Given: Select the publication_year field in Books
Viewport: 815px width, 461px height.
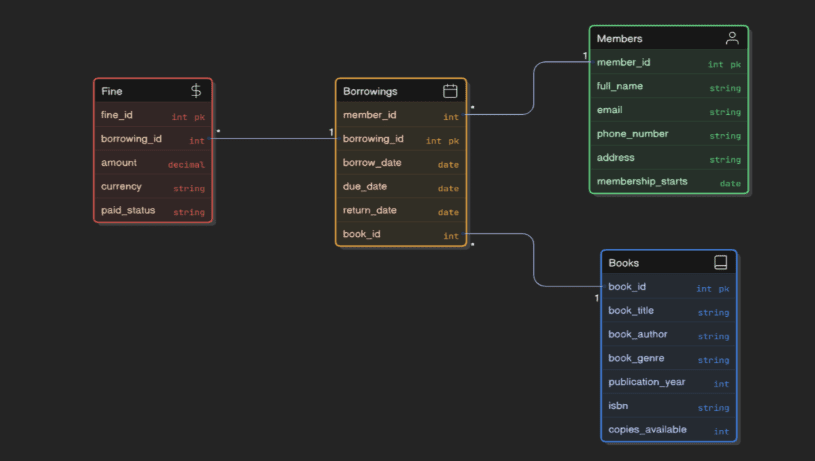Looking at the screenshot, I should click(668, 382).
